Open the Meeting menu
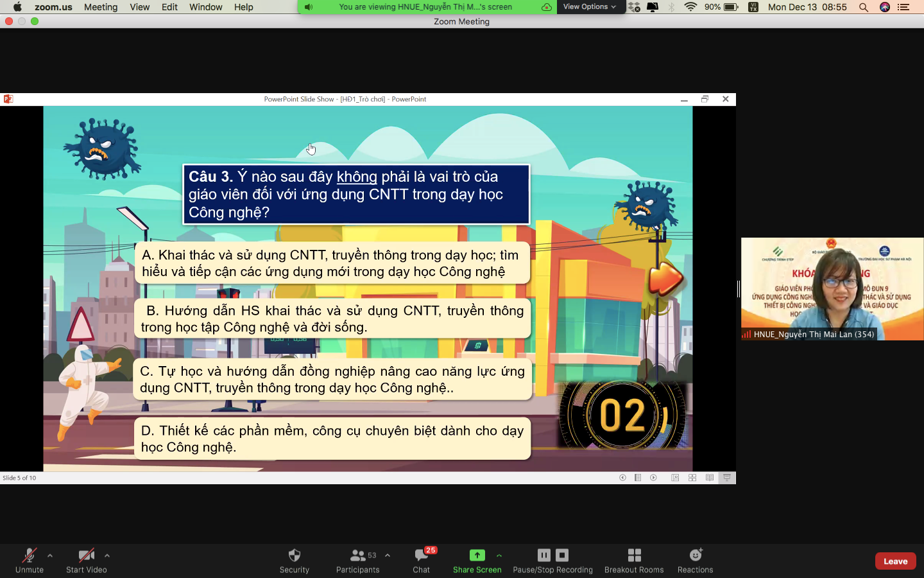Screen dimensions: 924x578 pyautogui.click(x=101, y=7)
